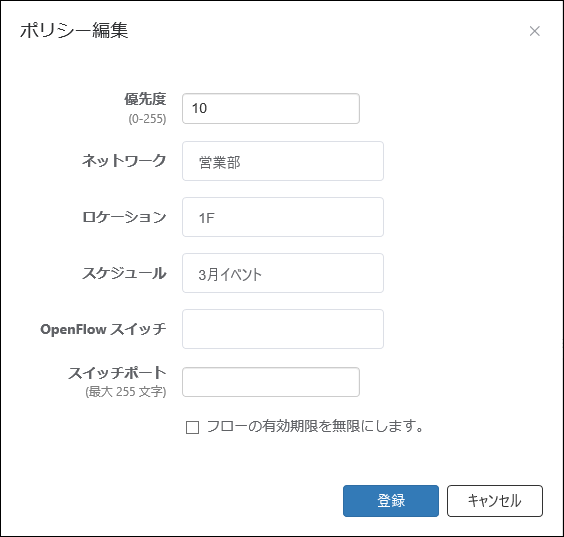564x537 pixels.
Task: Click the ロケーション field label
Action: (124, 217)
